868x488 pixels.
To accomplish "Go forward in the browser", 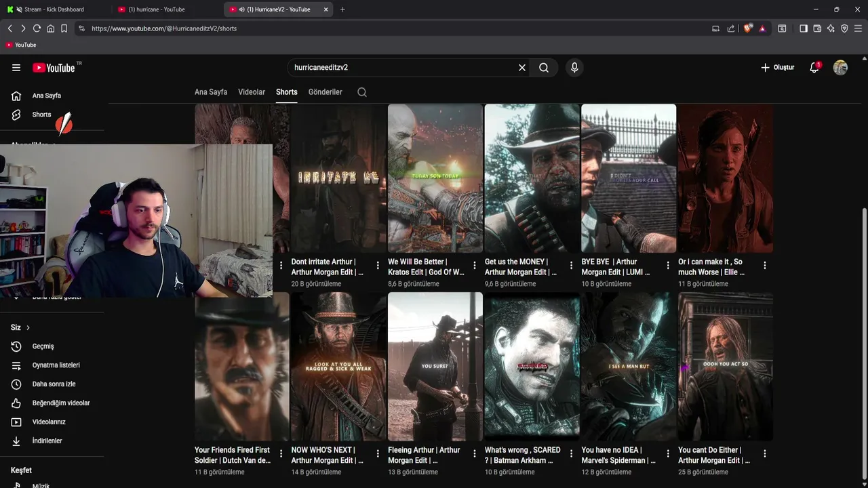I will coord(23,28).
